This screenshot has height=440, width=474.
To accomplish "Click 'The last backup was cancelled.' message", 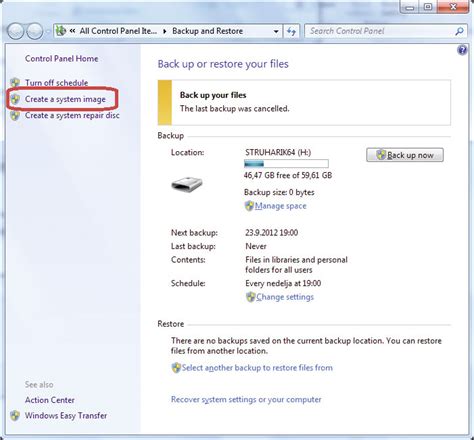I will click(235, 109).
